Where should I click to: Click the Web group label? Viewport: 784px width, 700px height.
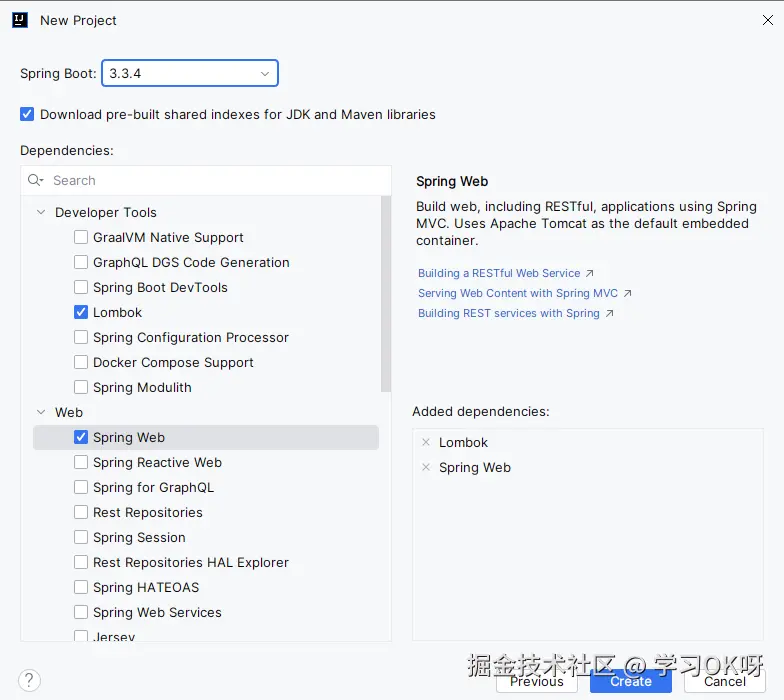point(69,412)
